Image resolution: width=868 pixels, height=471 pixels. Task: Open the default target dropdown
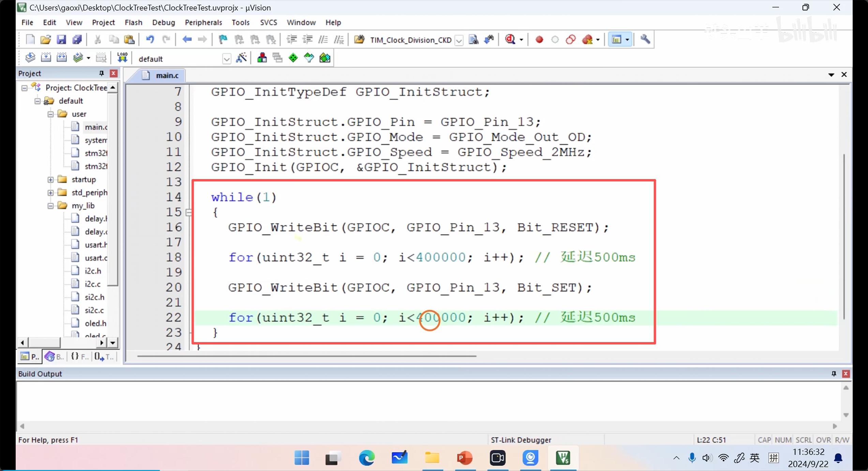pyautogui.click(x=226, y=59)
